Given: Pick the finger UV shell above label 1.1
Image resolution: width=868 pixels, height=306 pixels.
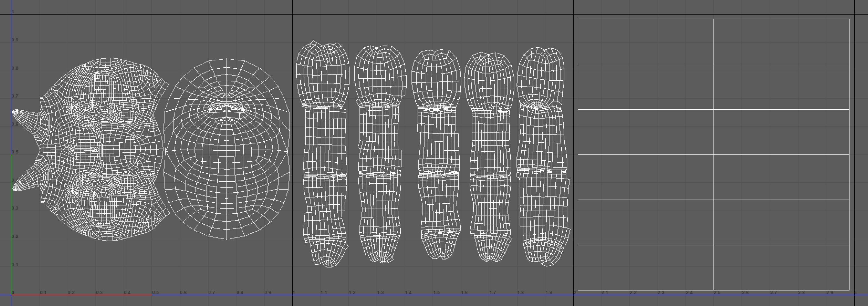Looking at the screenshot, I should point(323,154).
